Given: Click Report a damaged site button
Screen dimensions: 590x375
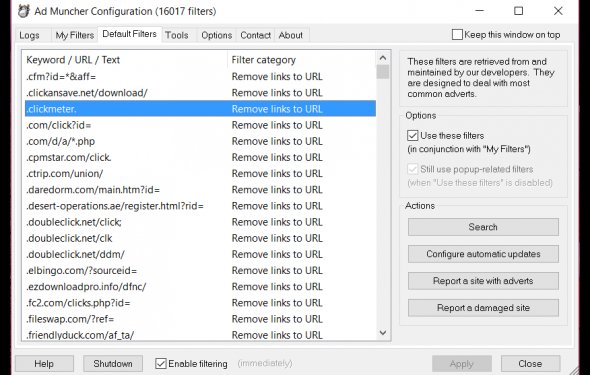Looking at the screenshot, I should click(483, 308).
